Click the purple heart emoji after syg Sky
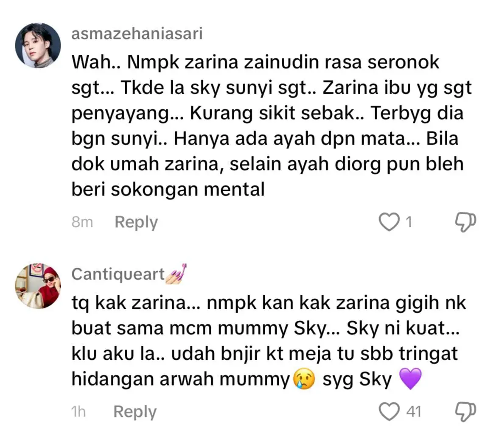The height and width of the screenshot is (448, 496). click(x=411, y=379)
